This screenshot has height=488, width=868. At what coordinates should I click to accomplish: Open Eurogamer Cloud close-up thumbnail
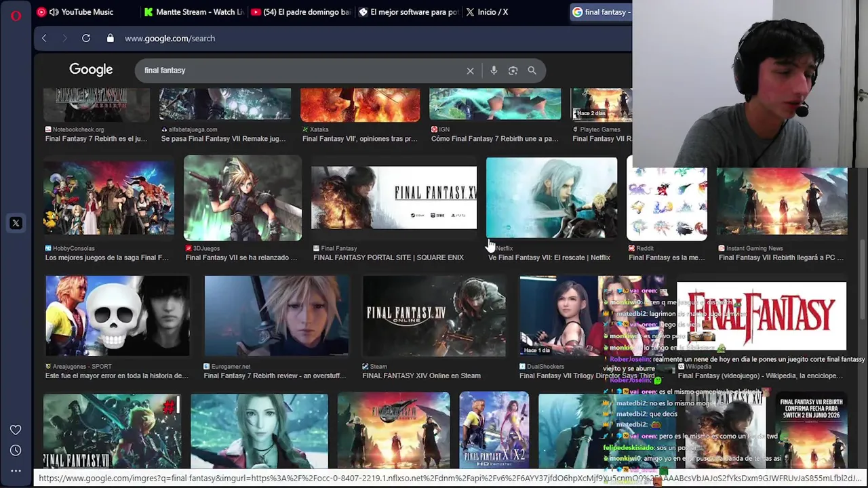[277, 316]
